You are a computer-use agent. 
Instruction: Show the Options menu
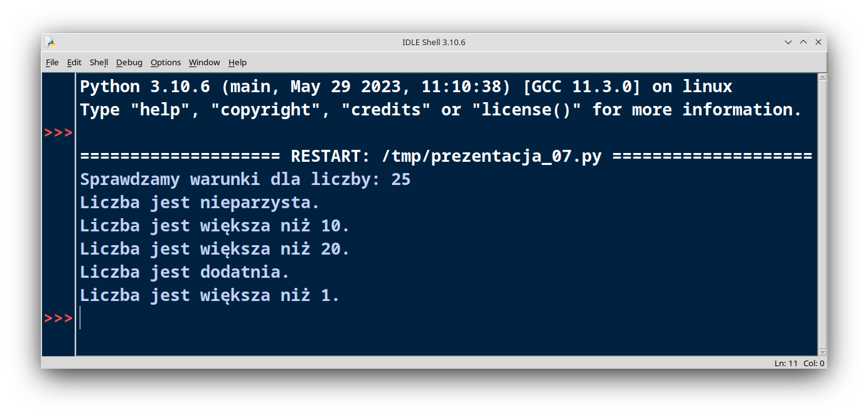(166, 63)
